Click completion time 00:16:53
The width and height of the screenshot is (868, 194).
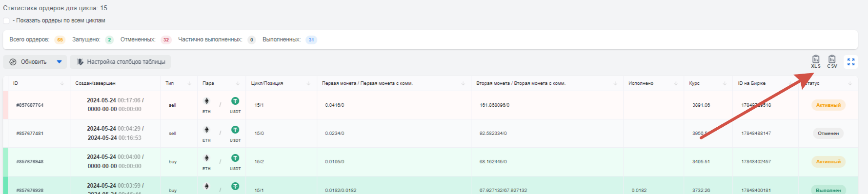[129, 138]
